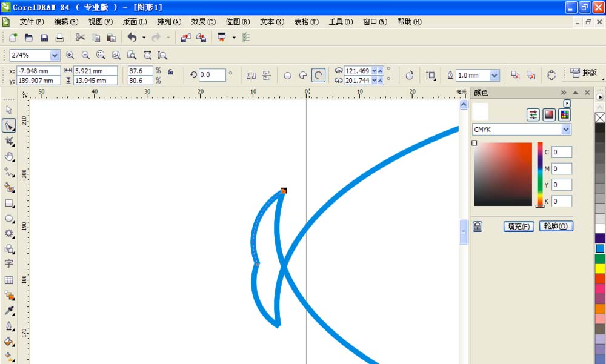Select the Shape tool
The image size is (606, 364).
click(8, 125)
